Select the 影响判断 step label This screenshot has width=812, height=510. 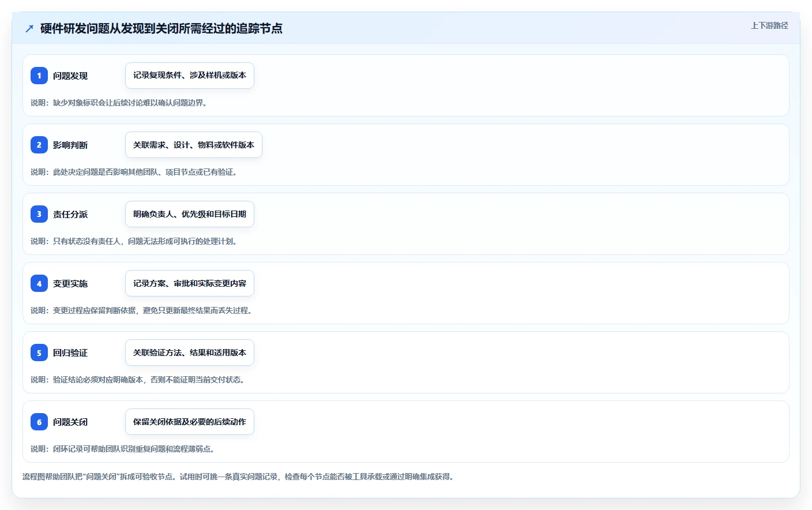click(70, 145)
